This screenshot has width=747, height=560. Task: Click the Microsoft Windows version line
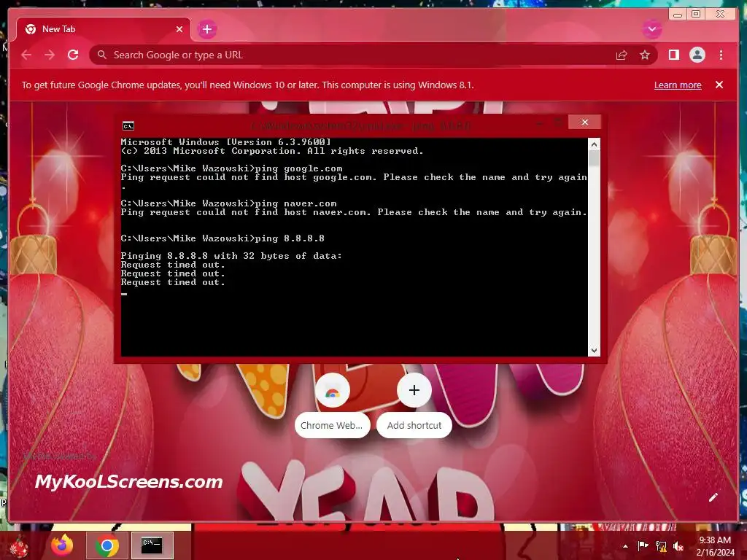point(226,142)
